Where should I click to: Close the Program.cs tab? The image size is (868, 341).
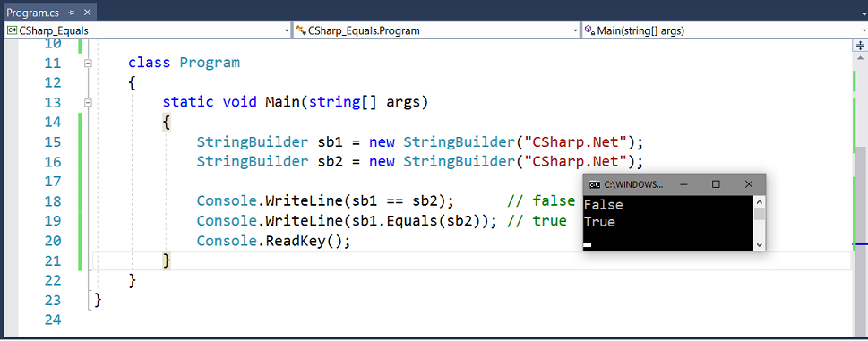(88, 13)
